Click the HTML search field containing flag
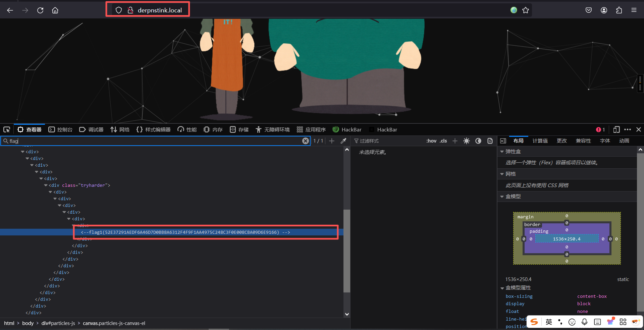Image resolution: width=644 pixels, height=330 pixels. (x=155, y=141)
